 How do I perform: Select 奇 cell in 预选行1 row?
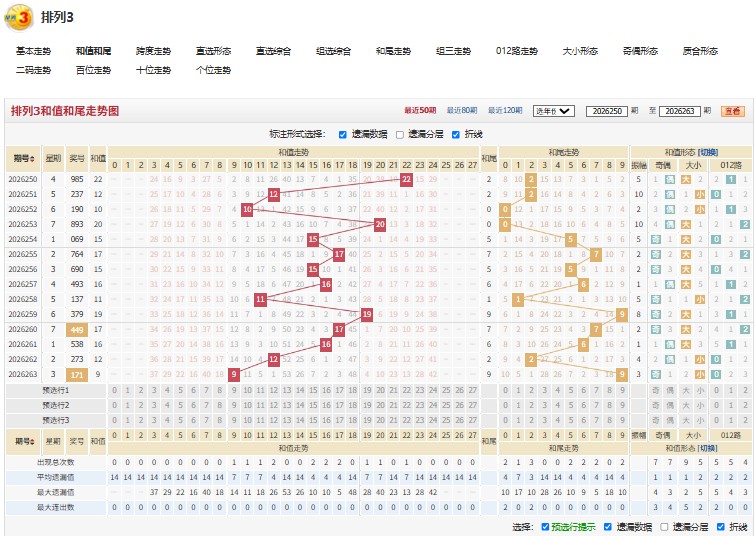click(x=656, y=390)
